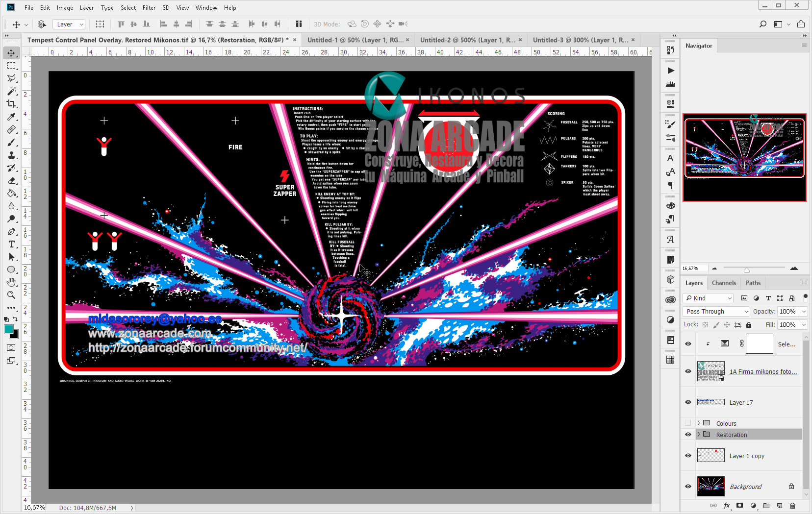Select the Brush tool
The image size is (812, 514).
coord(11,143)
